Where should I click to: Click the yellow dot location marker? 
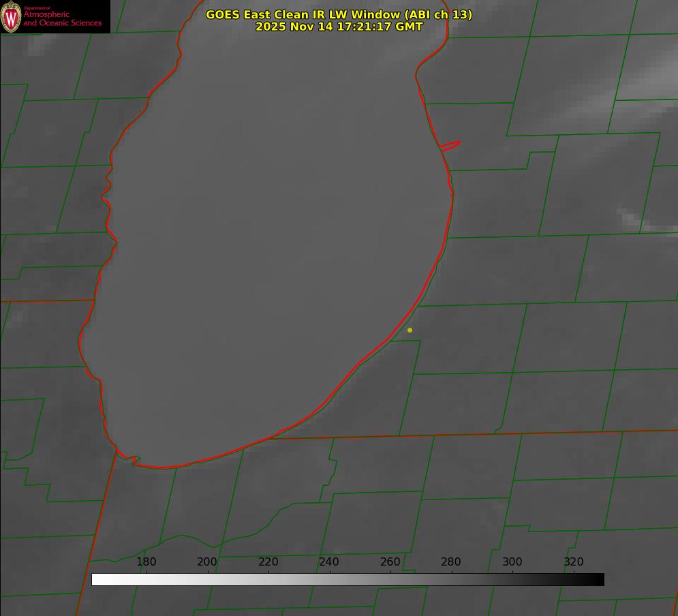coord(410,330)
